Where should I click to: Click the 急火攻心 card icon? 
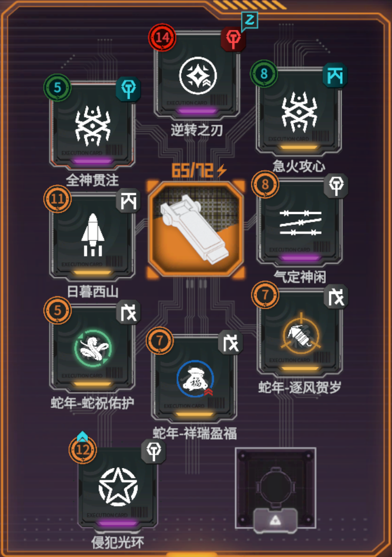pyautogui.click(x=299, y=112)
